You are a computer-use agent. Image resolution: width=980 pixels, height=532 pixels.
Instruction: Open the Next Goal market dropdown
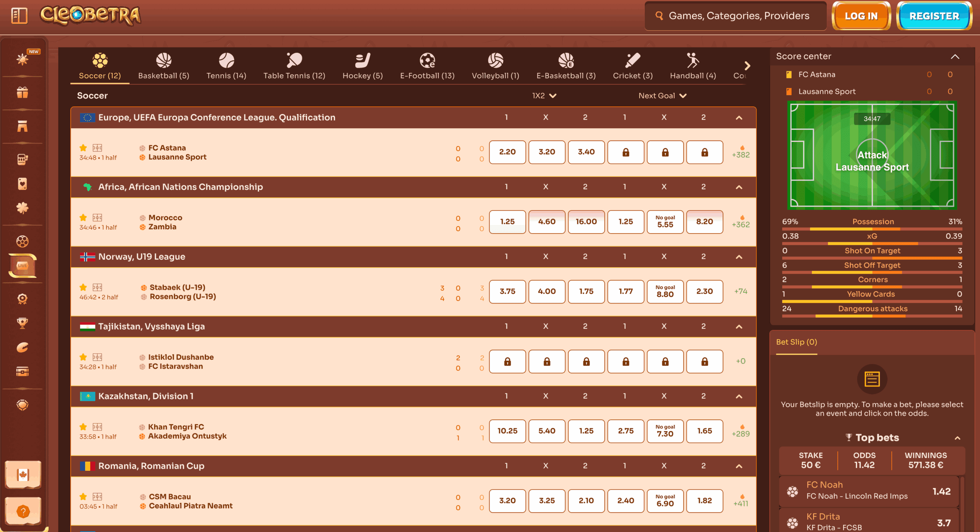pos(662,96)
